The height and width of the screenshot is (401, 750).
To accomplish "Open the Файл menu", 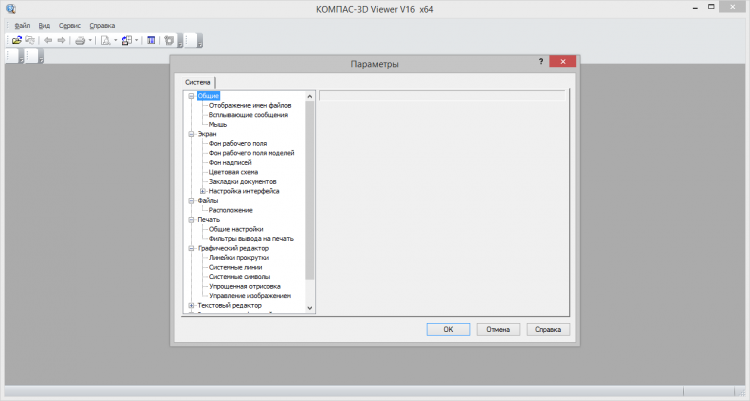I will click(x=22, y=26).
